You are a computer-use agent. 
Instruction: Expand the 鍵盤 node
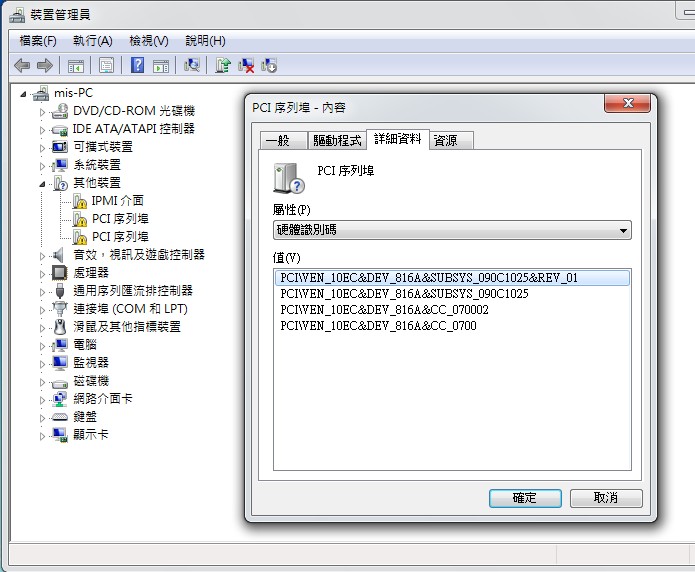(x=42, y=418)
